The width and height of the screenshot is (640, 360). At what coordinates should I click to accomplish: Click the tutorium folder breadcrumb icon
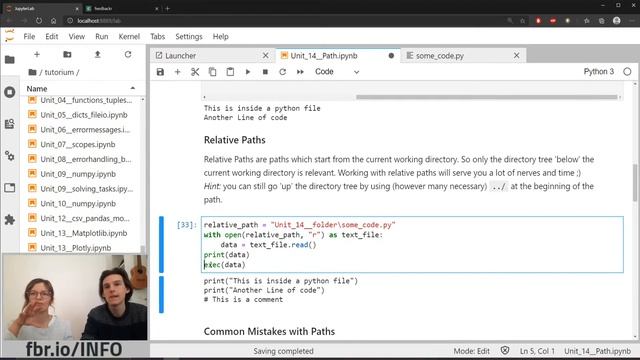coord(32,72)
